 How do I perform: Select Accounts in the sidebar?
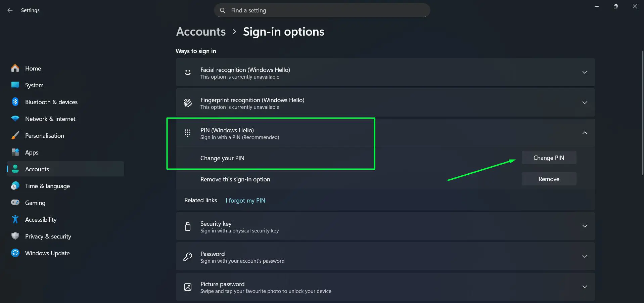(x=37, y=169)
